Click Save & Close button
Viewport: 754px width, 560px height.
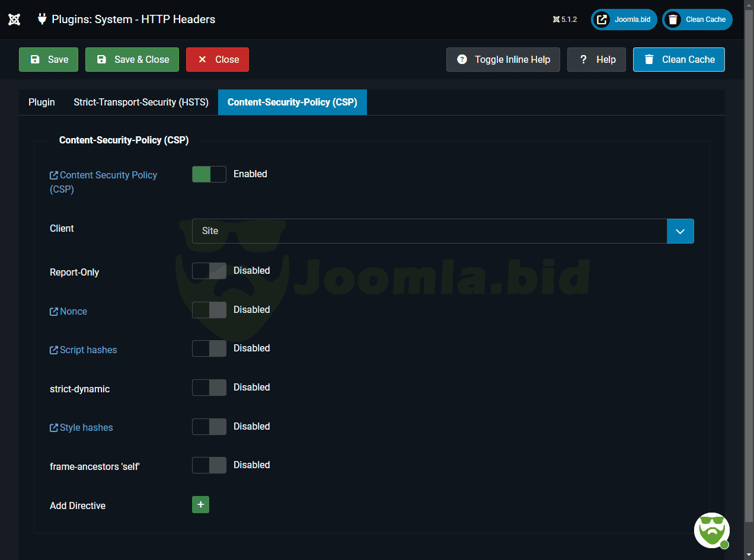coord(132,59)
